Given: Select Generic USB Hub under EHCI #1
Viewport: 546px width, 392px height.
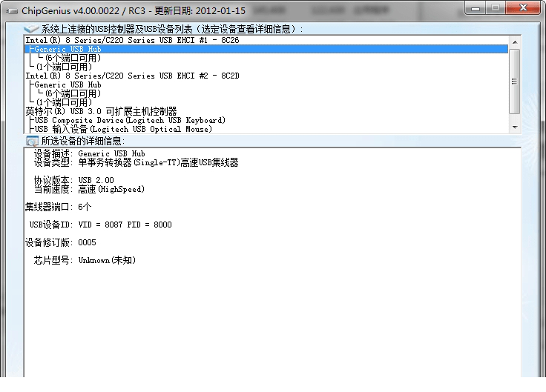Looking at the screenshot, I should 68,49.
